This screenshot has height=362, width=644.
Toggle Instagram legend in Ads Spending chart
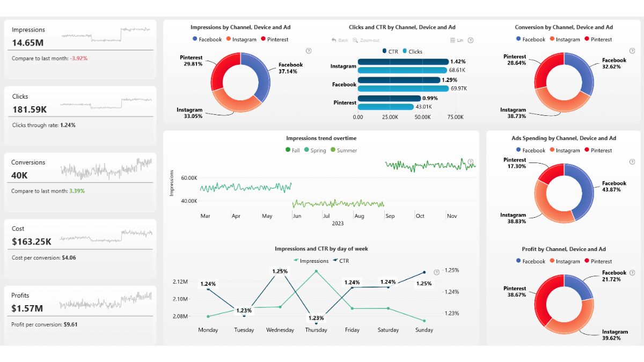point(565,150)
